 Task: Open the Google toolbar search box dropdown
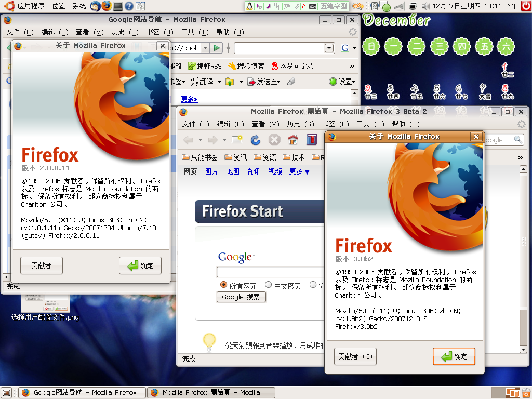coord(329,48)
